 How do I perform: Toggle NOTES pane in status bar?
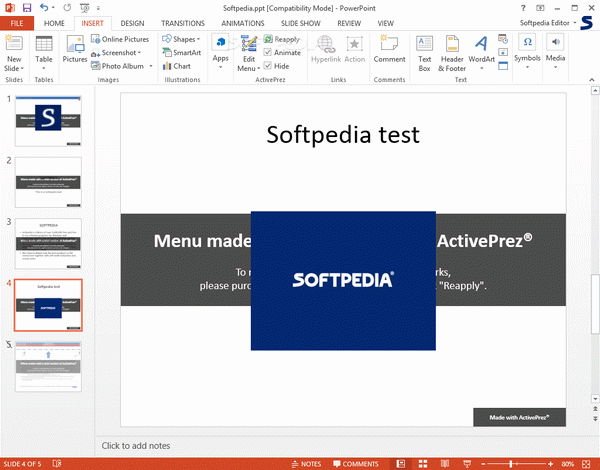point(306,464)
